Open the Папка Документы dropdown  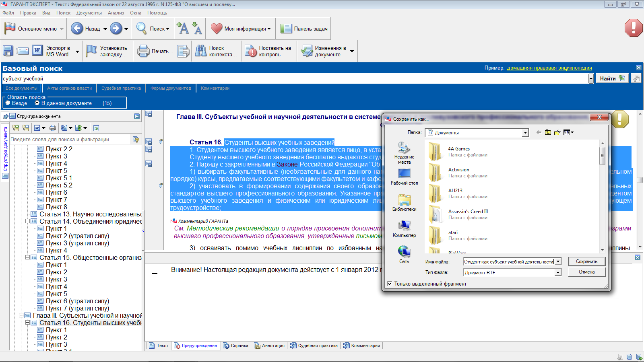(525, 133)
